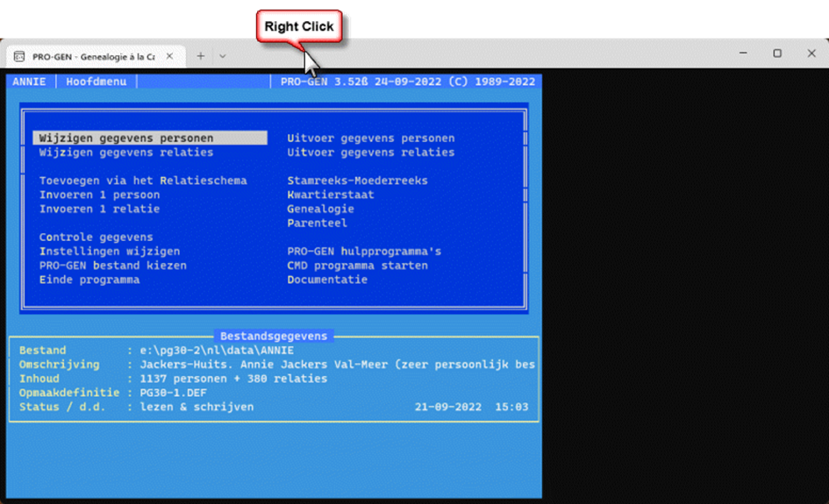This screenshot has height=504, width=829.
Task: Choose Einde programma
Action: (89, 280)
